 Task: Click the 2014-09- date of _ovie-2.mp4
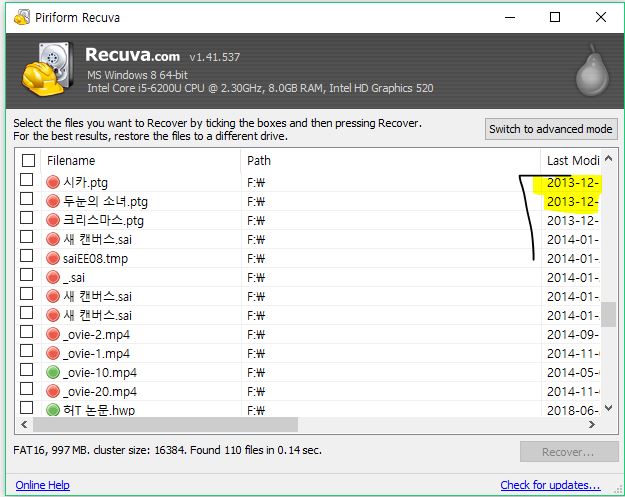click(x=572, y=335)
